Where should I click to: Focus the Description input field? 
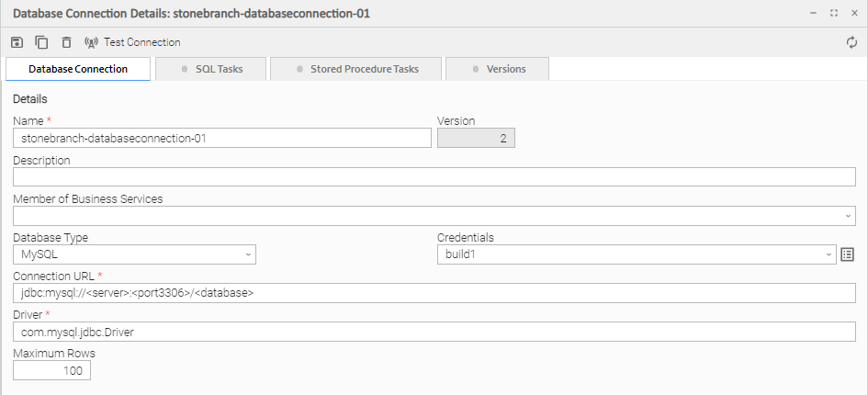pyautogui.click(x=434, y=176)
